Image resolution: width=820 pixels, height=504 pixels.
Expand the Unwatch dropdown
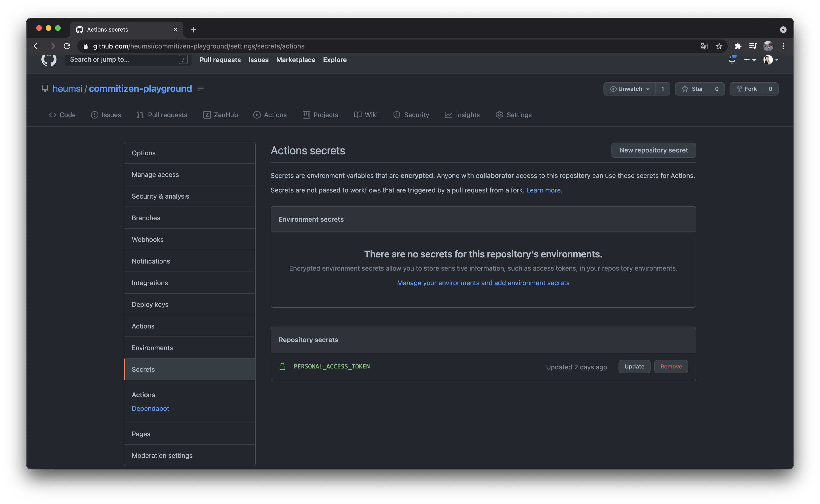629,89
